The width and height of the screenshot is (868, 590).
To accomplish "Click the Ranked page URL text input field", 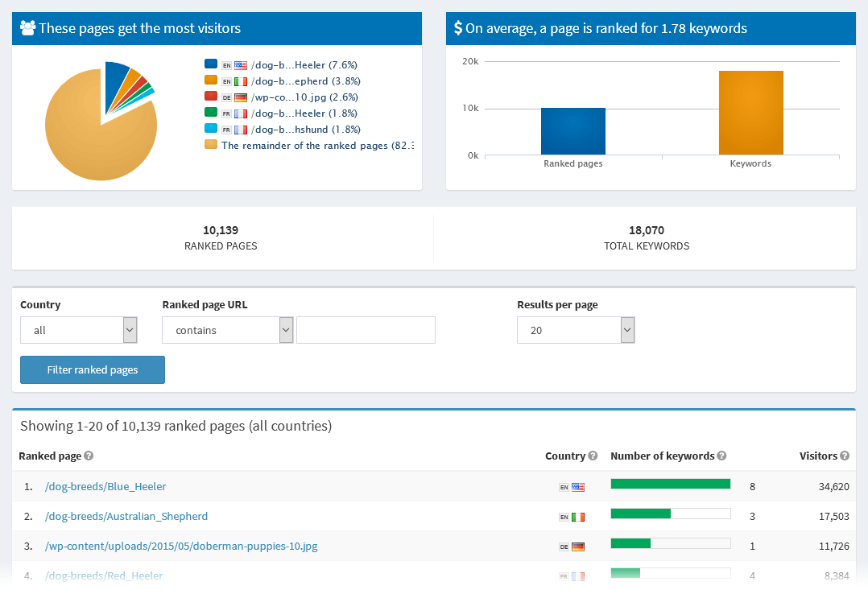I will coord(366,330).
